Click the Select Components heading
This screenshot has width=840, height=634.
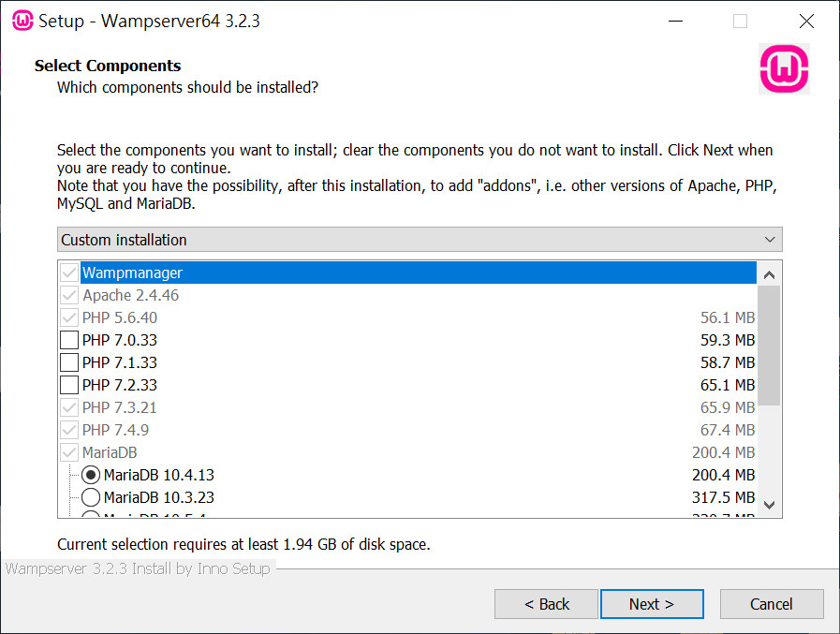point(108,66)
